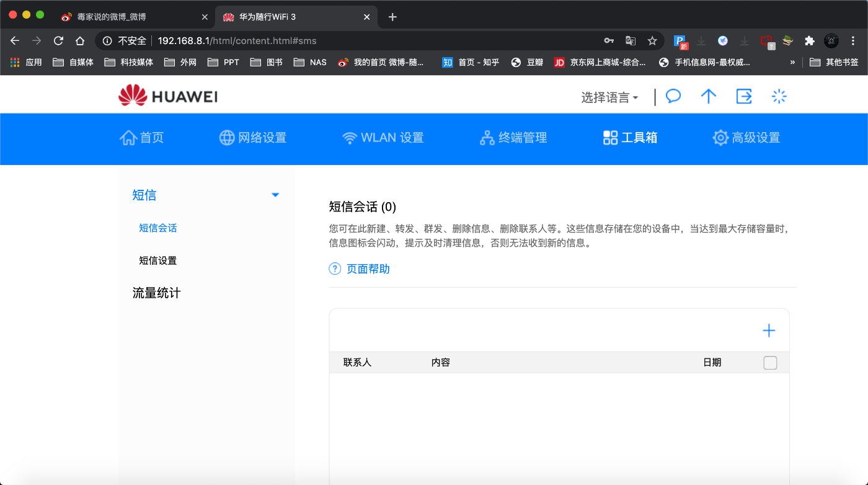This screenshot has height=485, width=868.
Task: Open the 选择语言 language dropdown
Action: pos(609,97)
